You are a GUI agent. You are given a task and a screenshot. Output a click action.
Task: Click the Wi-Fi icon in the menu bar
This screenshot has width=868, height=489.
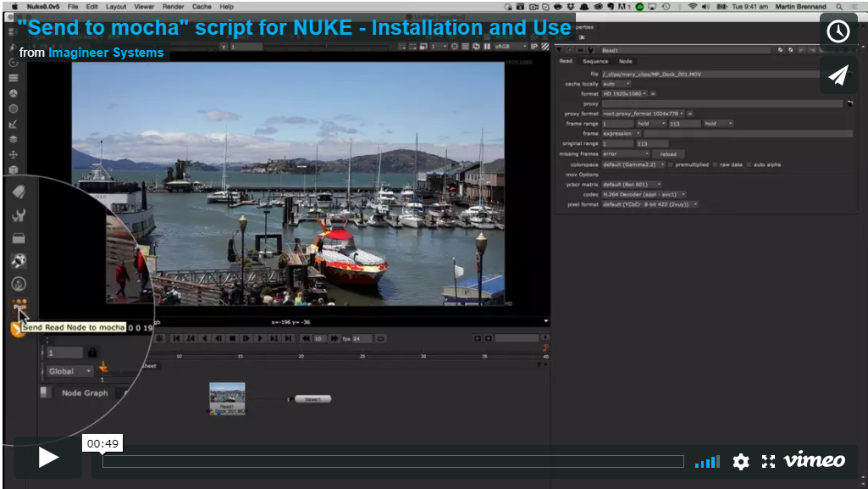[x=693, y=7]
